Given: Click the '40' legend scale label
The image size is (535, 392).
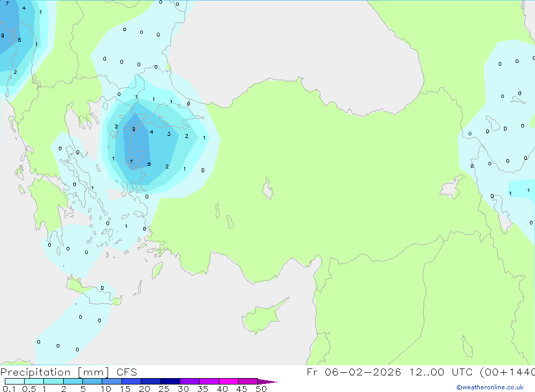Looking at the screenshot, I should 223,389.
